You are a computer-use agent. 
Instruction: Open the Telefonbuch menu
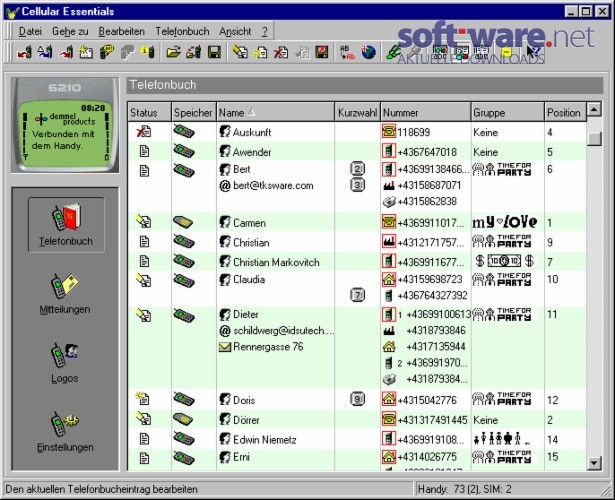point(182,31)
